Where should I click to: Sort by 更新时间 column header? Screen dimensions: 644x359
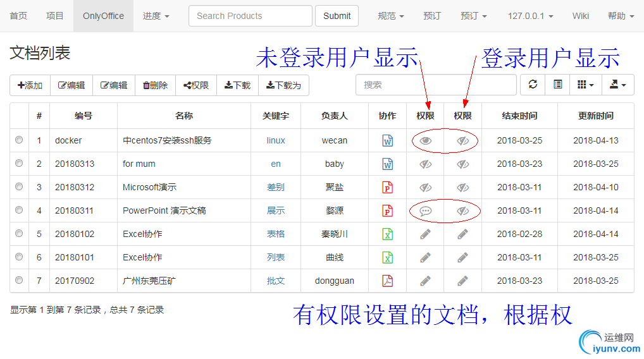[x=595, y=116]
